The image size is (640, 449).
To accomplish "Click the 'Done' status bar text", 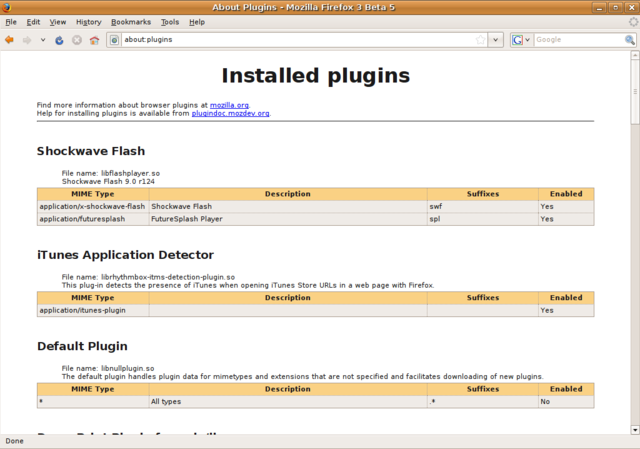I will click(14, 441).
